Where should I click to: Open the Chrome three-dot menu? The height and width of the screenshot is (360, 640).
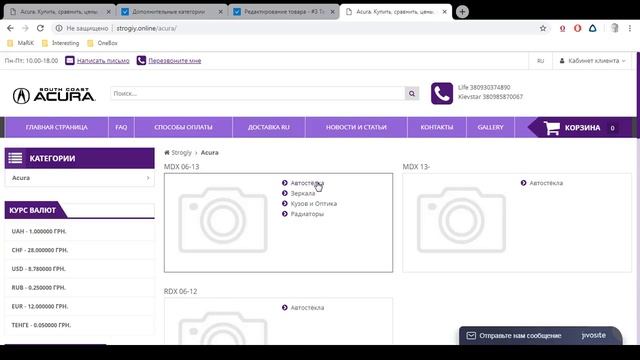tap(630, 28)
